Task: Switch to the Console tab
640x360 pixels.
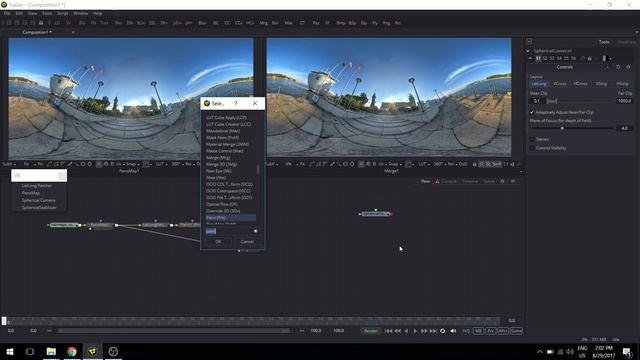Action: click(449, 181)
